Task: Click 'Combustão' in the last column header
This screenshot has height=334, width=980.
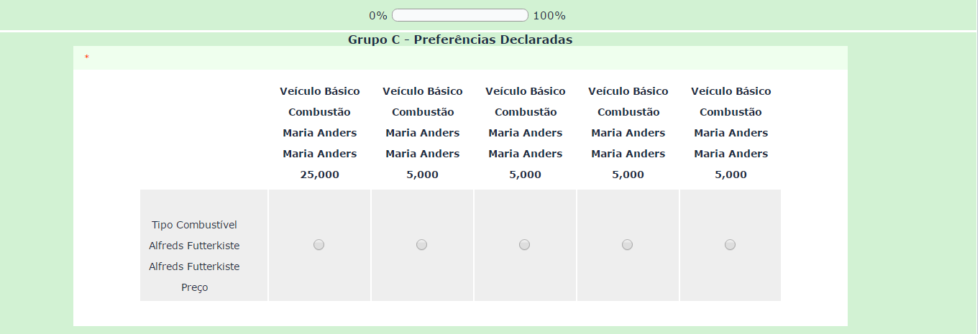Action: tap(731, 112)
